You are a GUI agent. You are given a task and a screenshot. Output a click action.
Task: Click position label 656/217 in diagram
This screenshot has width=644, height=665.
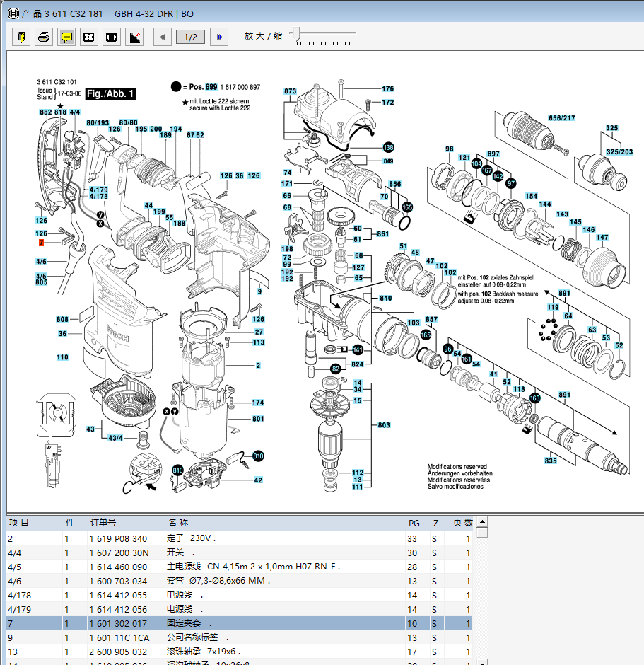pyautogui.click(x=562, y=118)
